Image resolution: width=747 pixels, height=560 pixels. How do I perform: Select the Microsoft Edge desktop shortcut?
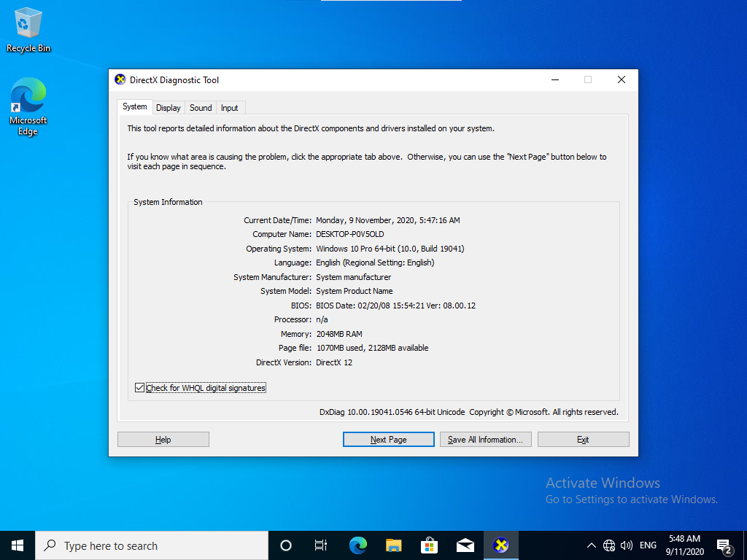coord(28,106)
